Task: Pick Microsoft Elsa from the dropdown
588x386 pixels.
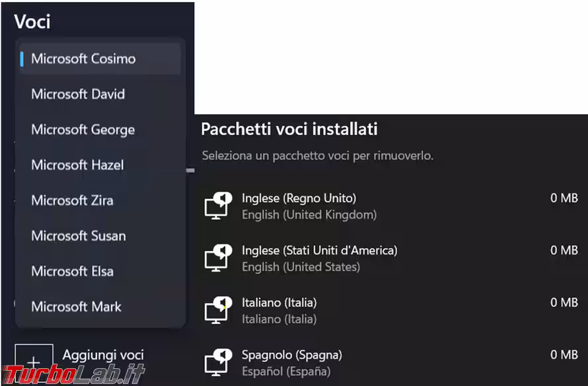Action: point(72,271)
